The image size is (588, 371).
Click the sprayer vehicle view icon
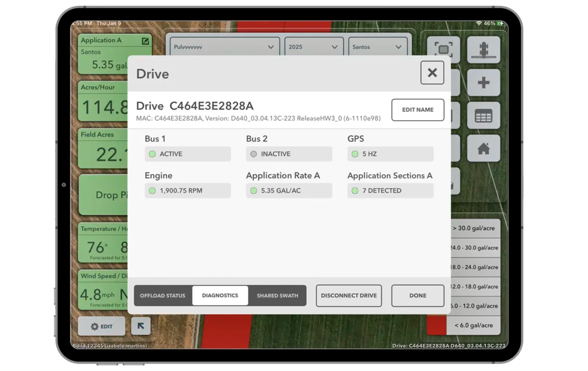(x=483, y=50)
